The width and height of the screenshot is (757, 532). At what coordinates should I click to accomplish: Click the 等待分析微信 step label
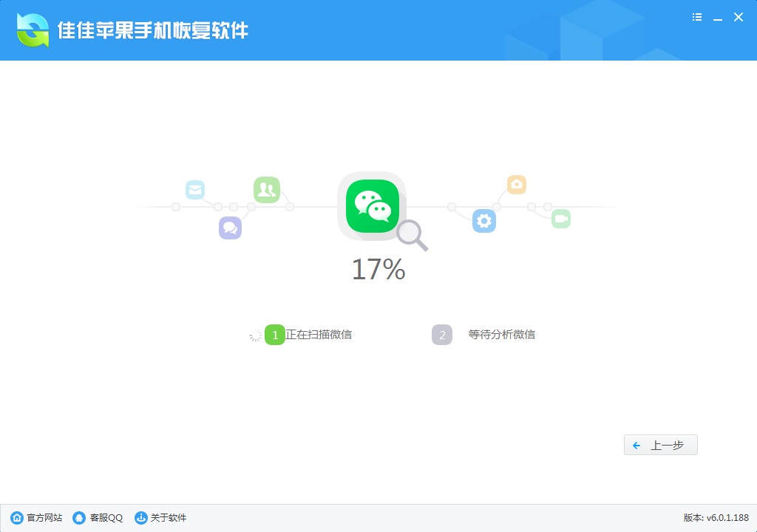[502, 335]
